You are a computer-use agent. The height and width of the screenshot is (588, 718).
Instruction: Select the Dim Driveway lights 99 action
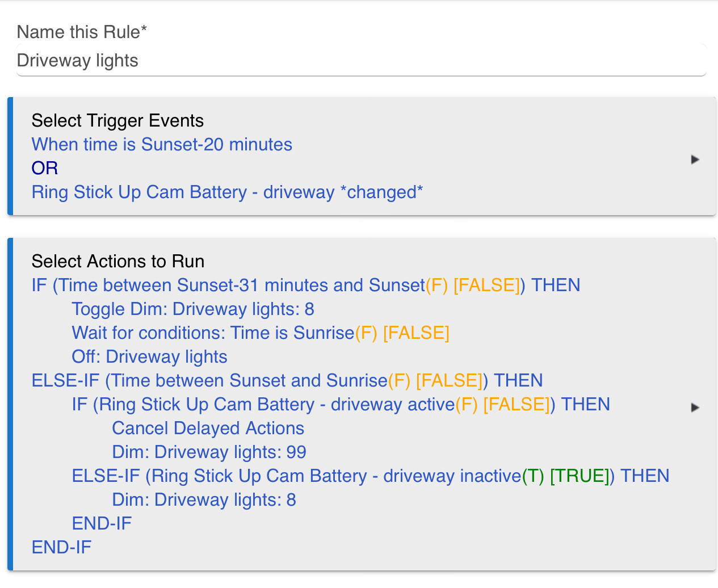[x=209, y=452]
